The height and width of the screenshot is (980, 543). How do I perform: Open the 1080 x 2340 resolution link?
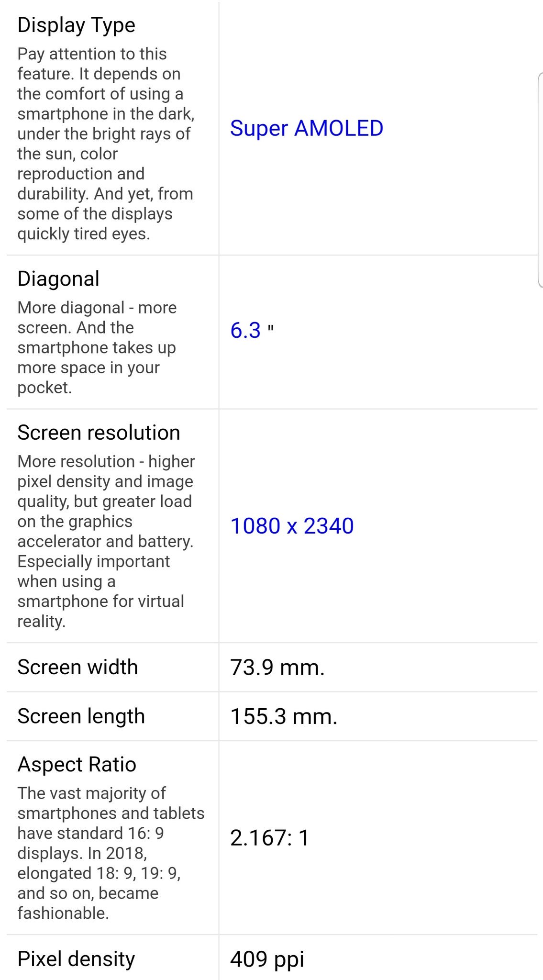[292, 526]
